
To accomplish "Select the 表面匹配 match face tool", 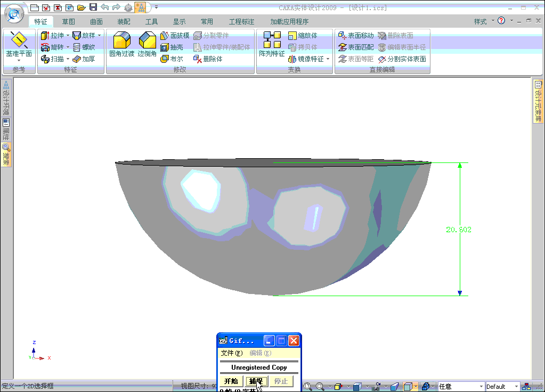I will tap(356, 47).
